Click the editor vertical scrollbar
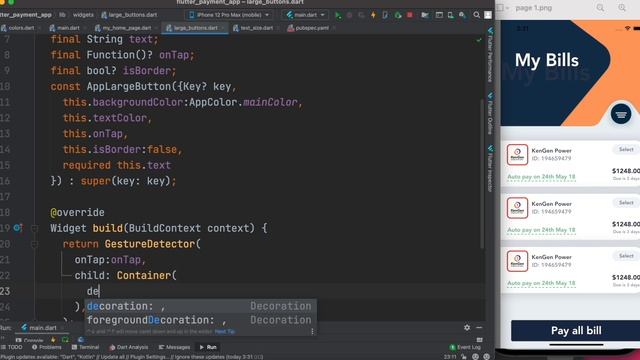Screen dimensions: 640x360 pyautogui.click(x=482, y=173)
